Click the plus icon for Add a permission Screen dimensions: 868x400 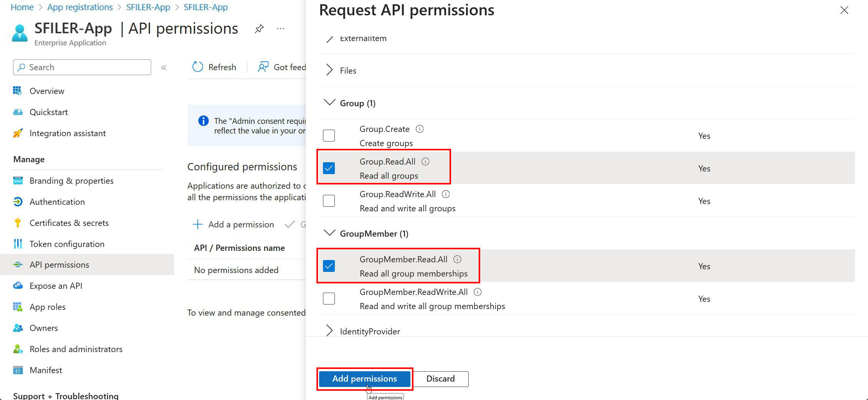[x=198, y=224]
